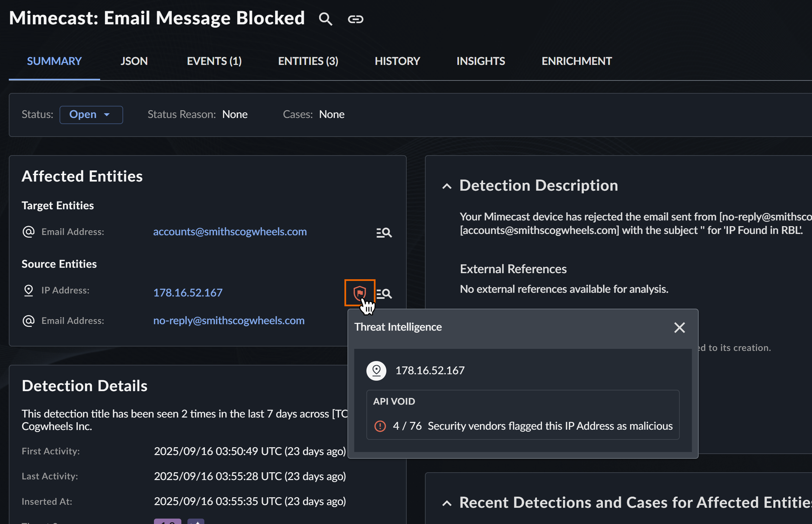This screenshot has height=524, width=812.
Task: Open threat intelligence shield icon for the IP
Action: [360, 293]
